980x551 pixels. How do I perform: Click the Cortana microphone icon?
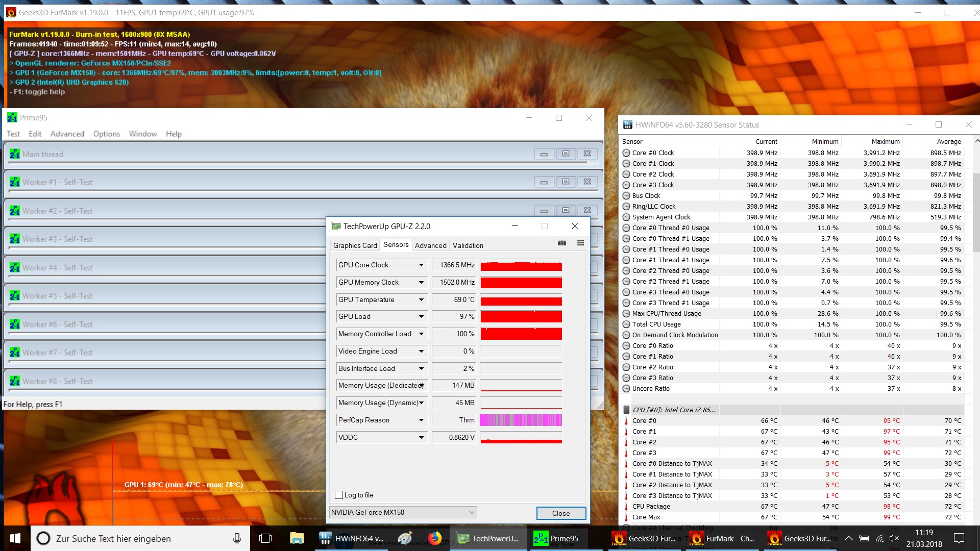[x=237, y=538]
